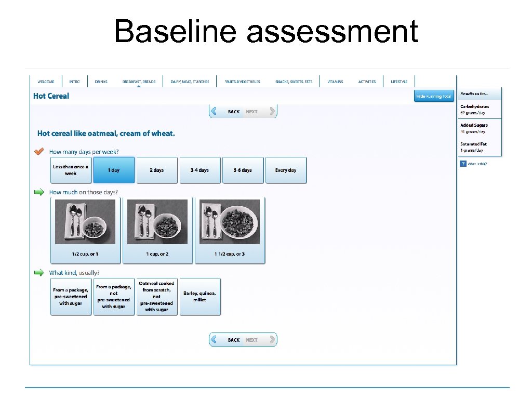Click the orange checkmark beside "How many days per week?"

(39, 151)
